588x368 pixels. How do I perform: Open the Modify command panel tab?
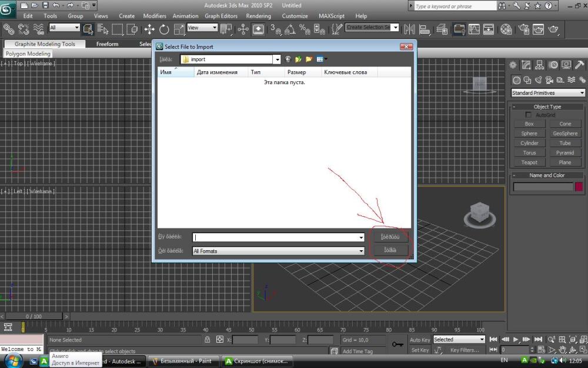[x=526, y=65]
